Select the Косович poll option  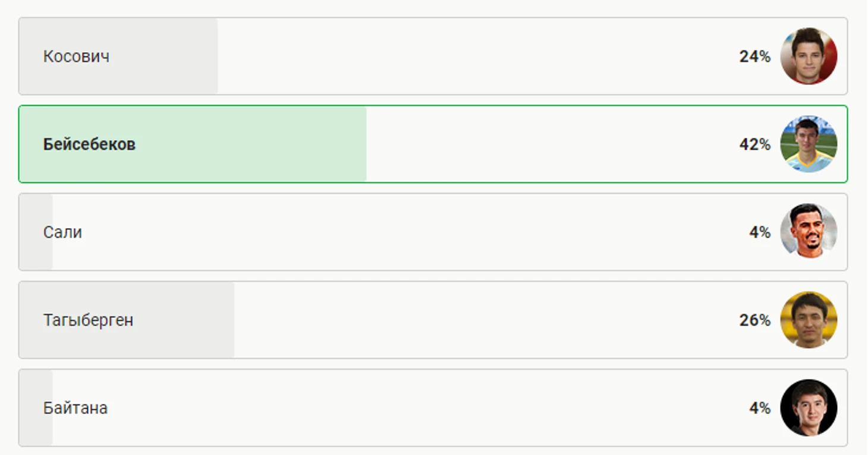[433, 56]
